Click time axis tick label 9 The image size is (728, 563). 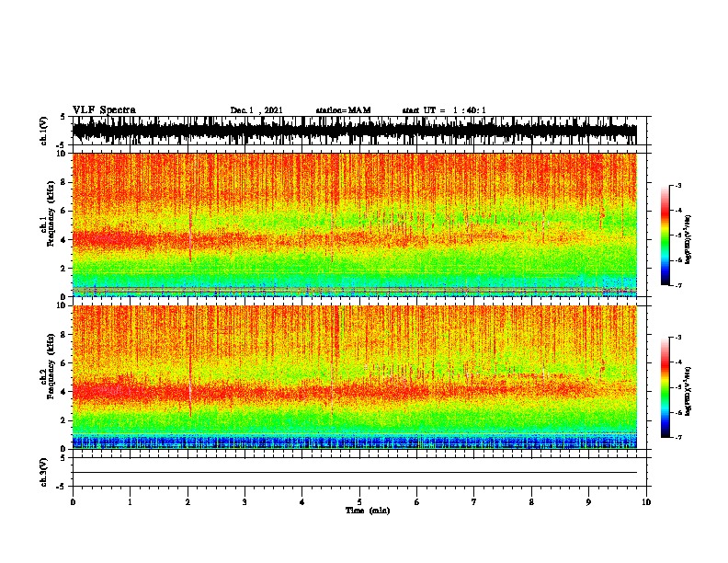click(588, 502)
